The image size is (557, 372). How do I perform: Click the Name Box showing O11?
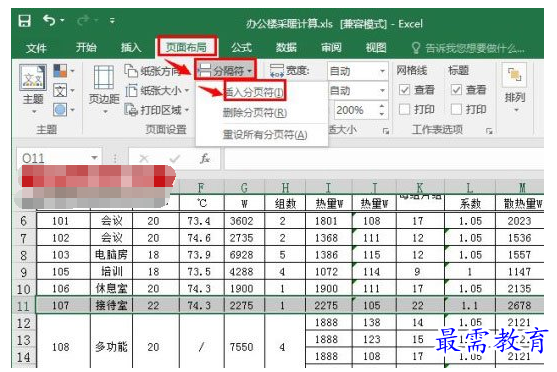point(53,158)
